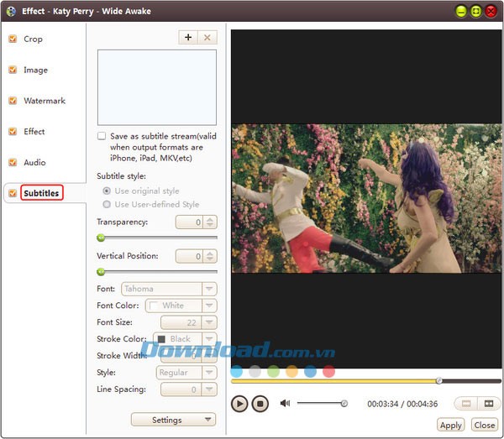Open the Font Size dropdown

(x=189, y=322)
